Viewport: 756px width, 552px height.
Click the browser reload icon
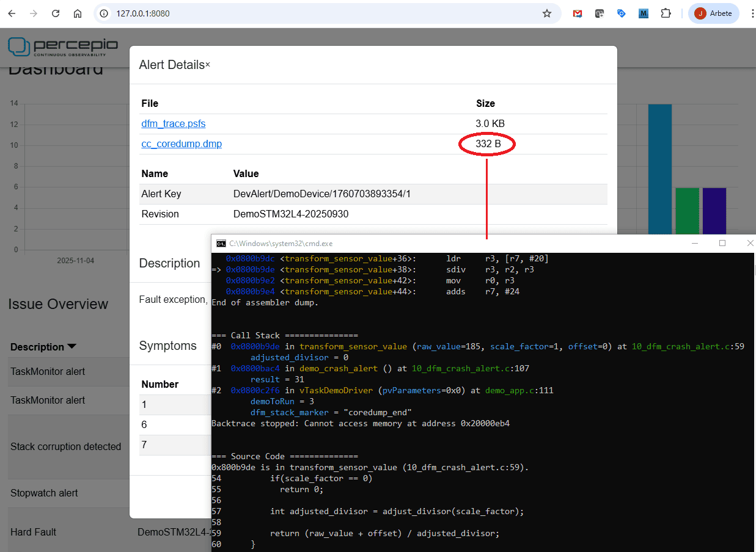click(56, 13)
